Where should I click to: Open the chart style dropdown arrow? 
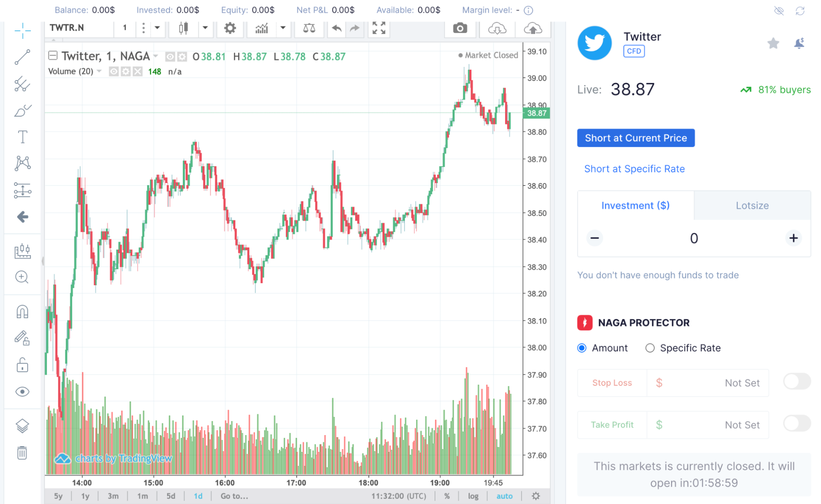[205, 28]
